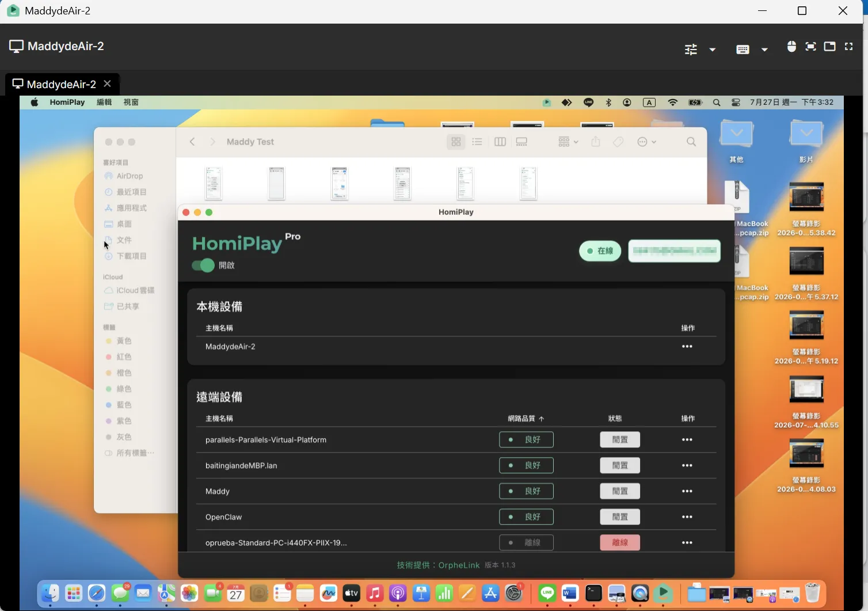Open actions menu for baitingiandeMBP.lan
Viewport: 868px width, 611px height.
point(687,465)
